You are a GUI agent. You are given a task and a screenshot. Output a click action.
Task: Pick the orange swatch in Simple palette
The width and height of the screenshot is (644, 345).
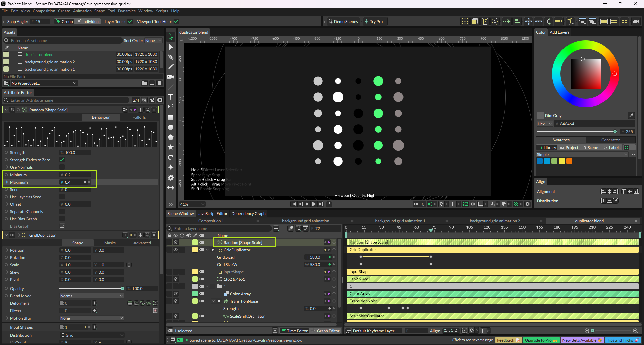pyautogui.click(x=569, y=161)
